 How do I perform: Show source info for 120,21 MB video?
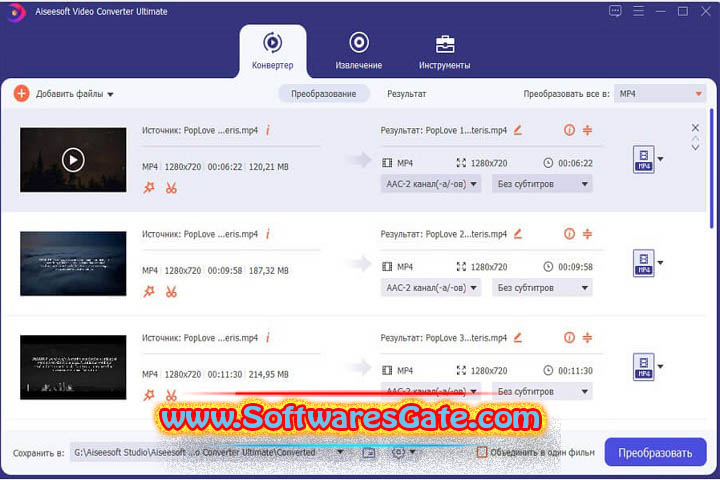268,130
